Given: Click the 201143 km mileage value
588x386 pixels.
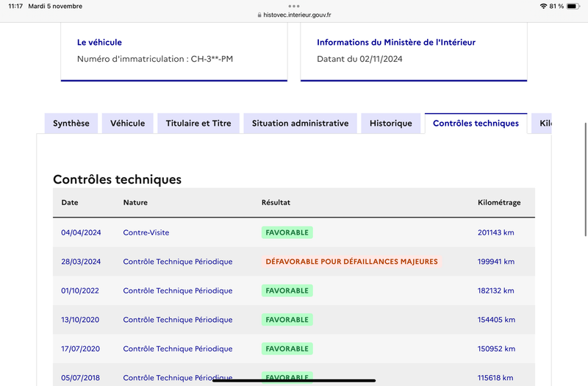Looking at the screenshot, I should coord(495,232).
